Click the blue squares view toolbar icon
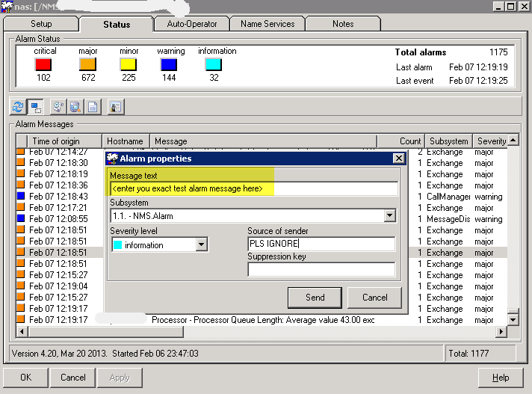Image resolution: width=532 pixels, height=394 pixels. tap(36, 107)
